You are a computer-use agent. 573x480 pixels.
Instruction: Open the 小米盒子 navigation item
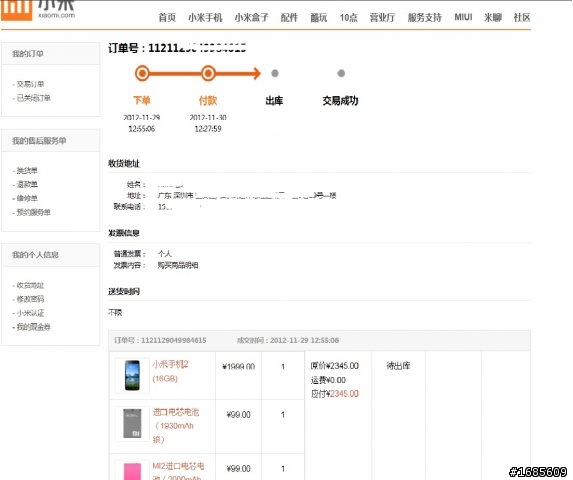(251, 17)
